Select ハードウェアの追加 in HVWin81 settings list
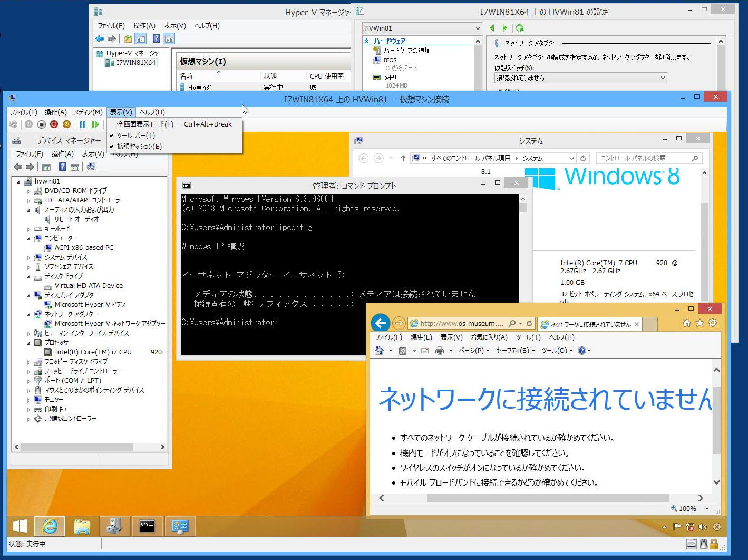This screenshot has width=748, height=560. tap(407, 51)
